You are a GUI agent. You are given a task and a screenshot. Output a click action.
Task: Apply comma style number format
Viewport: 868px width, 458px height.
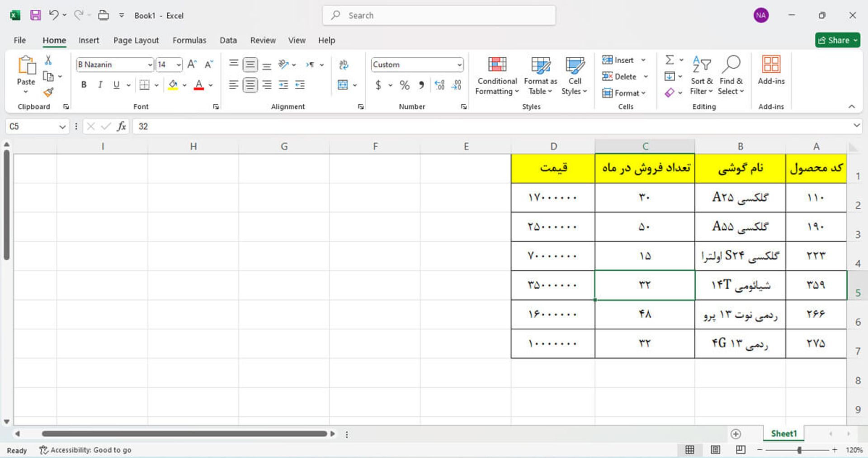421,85
